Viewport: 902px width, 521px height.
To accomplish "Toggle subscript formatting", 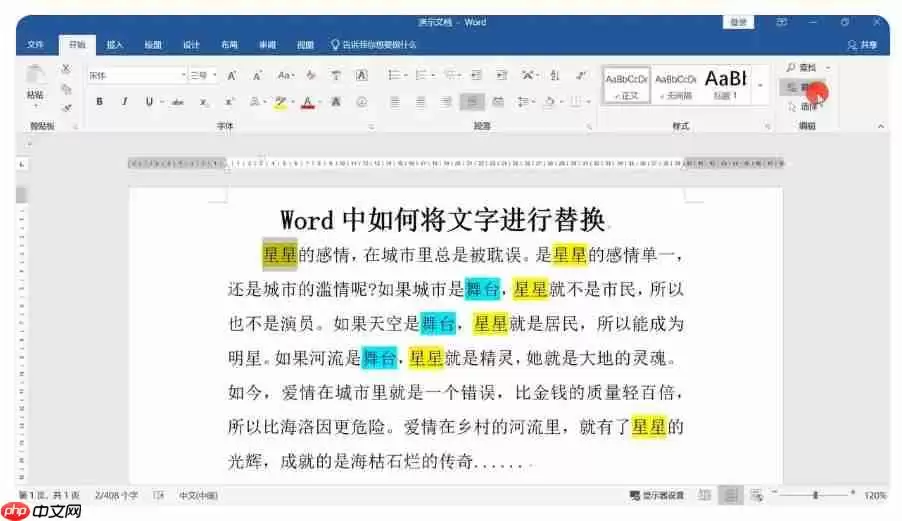I will (x=204, y=102).
